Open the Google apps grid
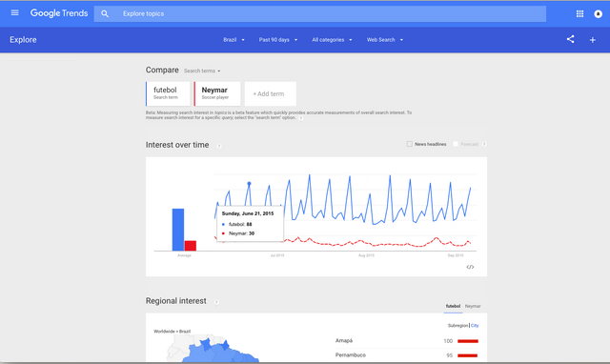Viewport: 610px width, 364px height. tap(579, 13)
